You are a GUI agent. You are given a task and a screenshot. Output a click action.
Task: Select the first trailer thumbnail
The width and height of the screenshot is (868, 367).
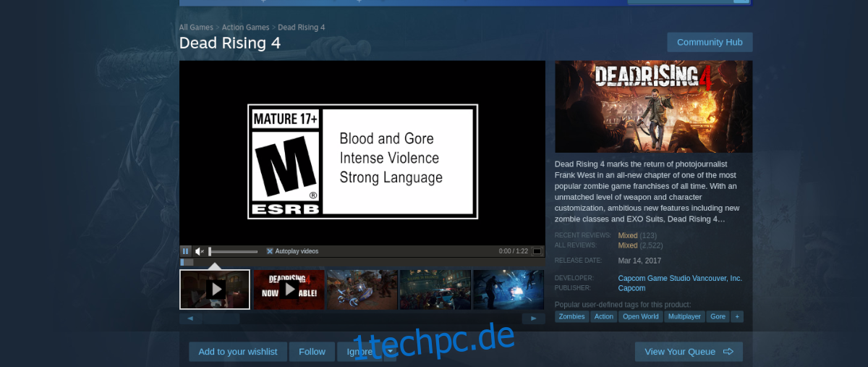pyautogui.click(x=215, y=290)
